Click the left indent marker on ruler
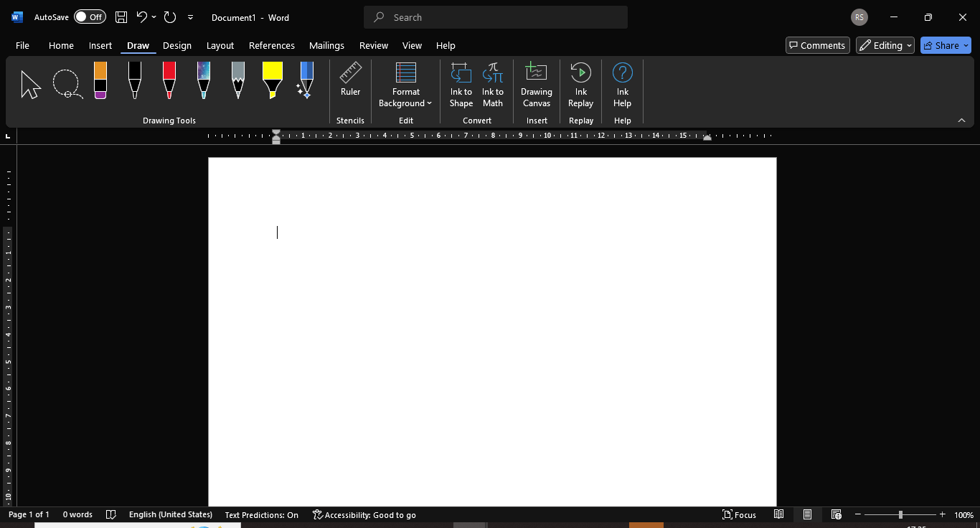Image resolution: width=980 pixels, height=528 pixels. [276, 136]
